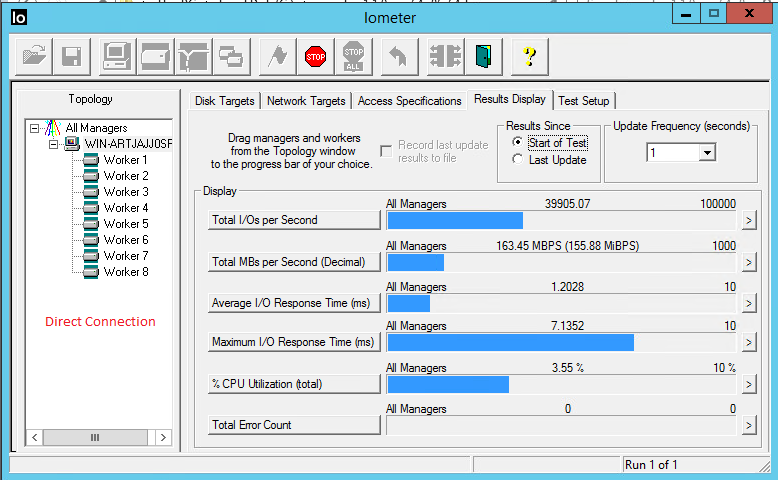Stop current test with red STOP icon
Image resolution: width=778 pixels, height=480 pixels.
(316, 57)
